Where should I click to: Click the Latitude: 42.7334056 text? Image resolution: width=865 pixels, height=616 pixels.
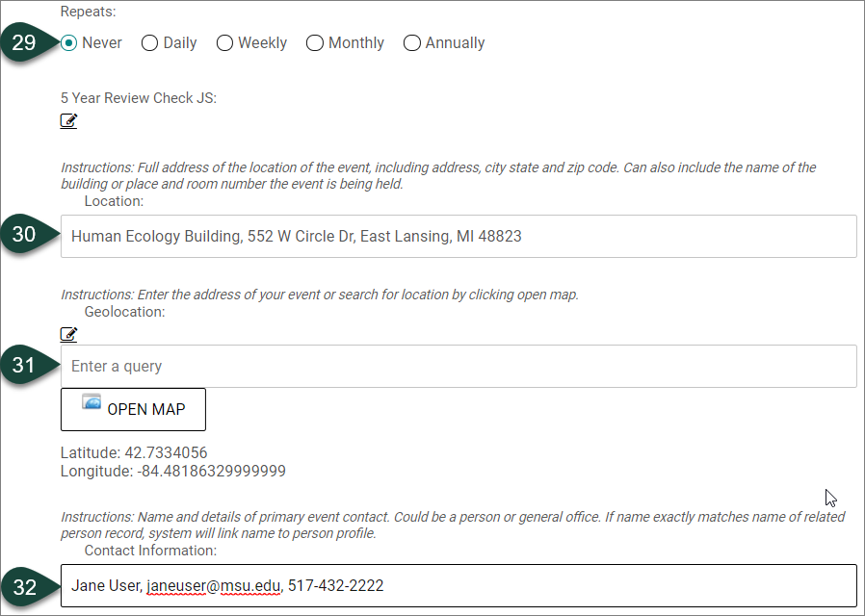(134, 453)
